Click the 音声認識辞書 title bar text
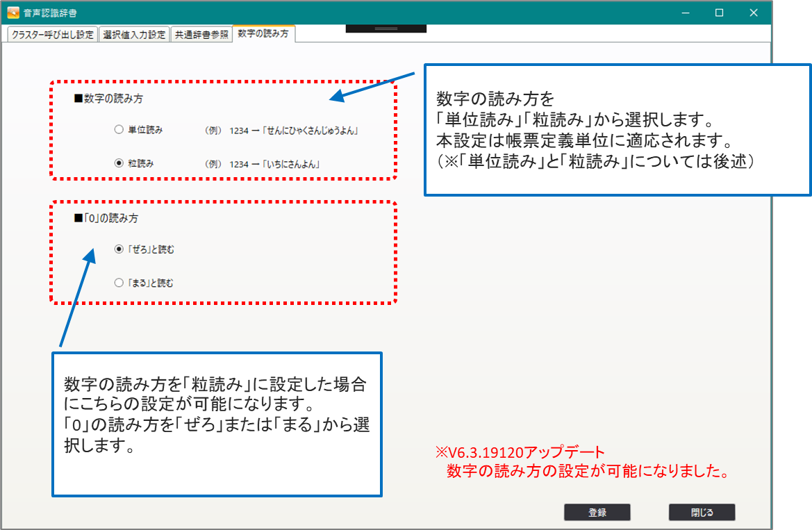812x530 pixels. pyautogui.click(x=49, y=13)
